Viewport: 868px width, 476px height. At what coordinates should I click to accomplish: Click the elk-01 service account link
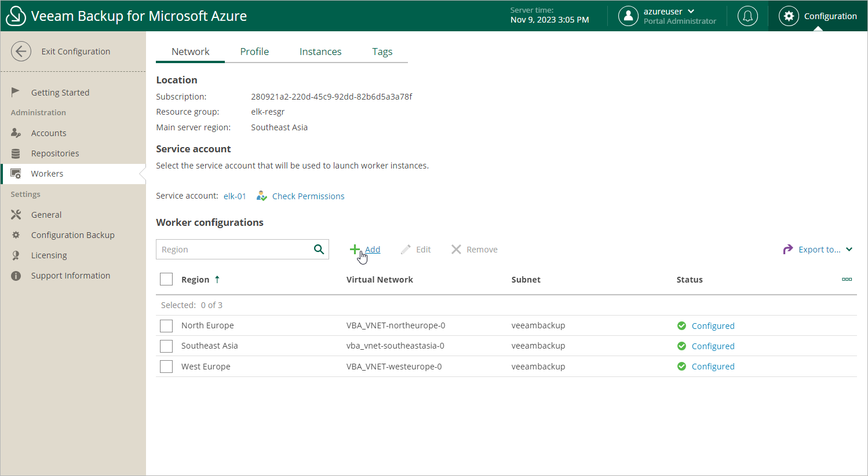tap(235, 196)
